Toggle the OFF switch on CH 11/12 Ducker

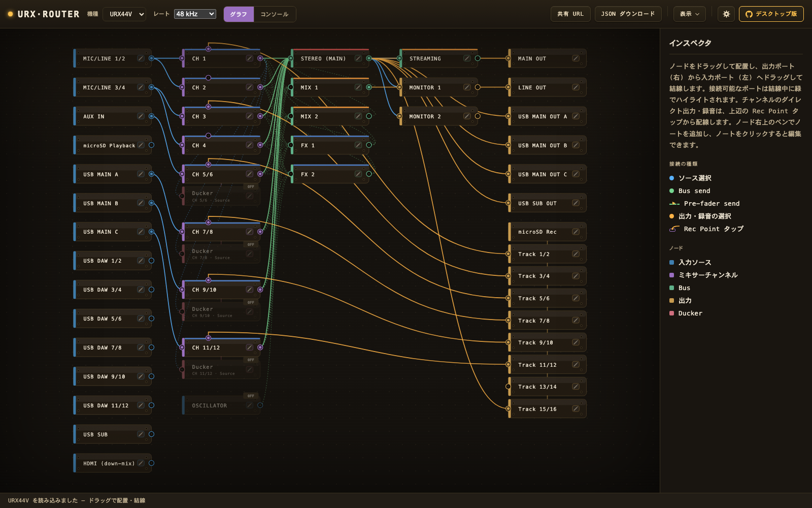click(251, 360)
